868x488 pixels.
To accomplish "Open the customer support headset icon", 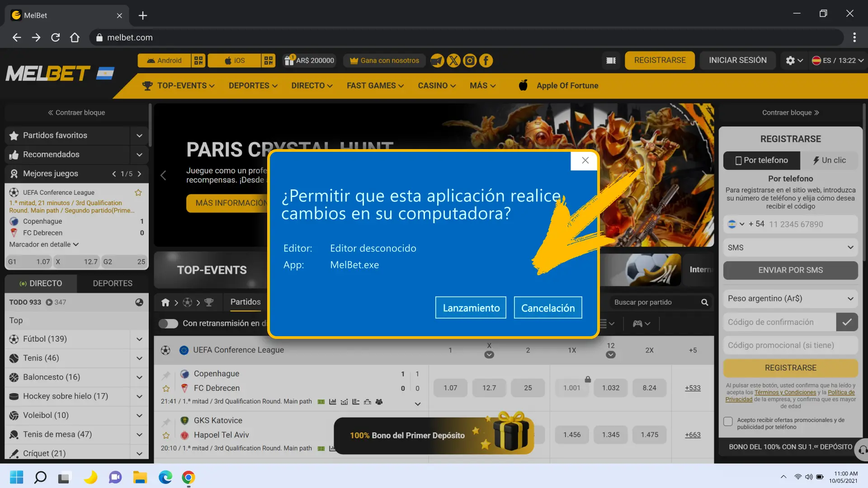I will [x=863, y=449].
